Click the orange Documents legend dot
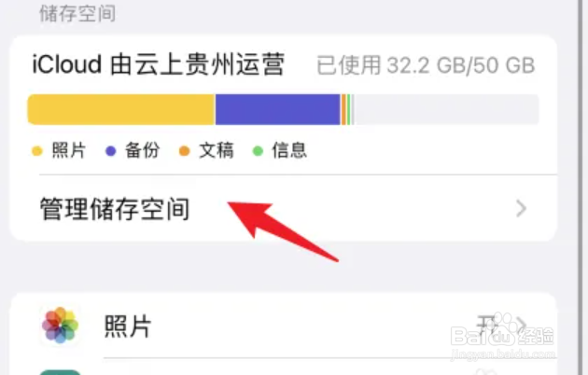Viewport: 588px width, 375px height. pyautogui.click(x=184, y=151)
